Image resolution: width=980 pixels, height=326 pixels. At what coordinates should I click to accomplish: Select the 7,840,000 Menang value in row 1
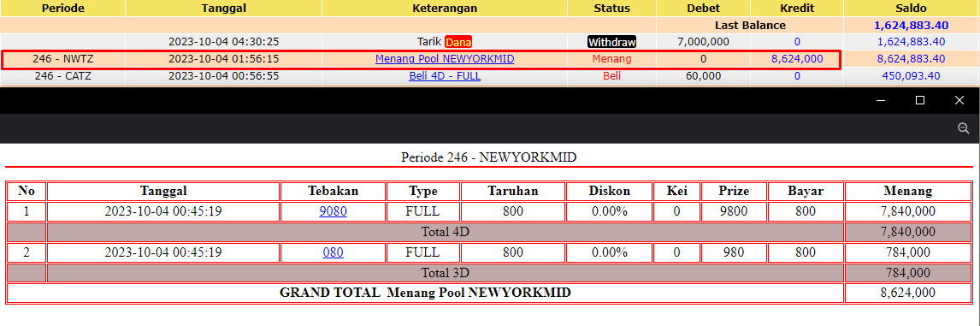point(907,211)
